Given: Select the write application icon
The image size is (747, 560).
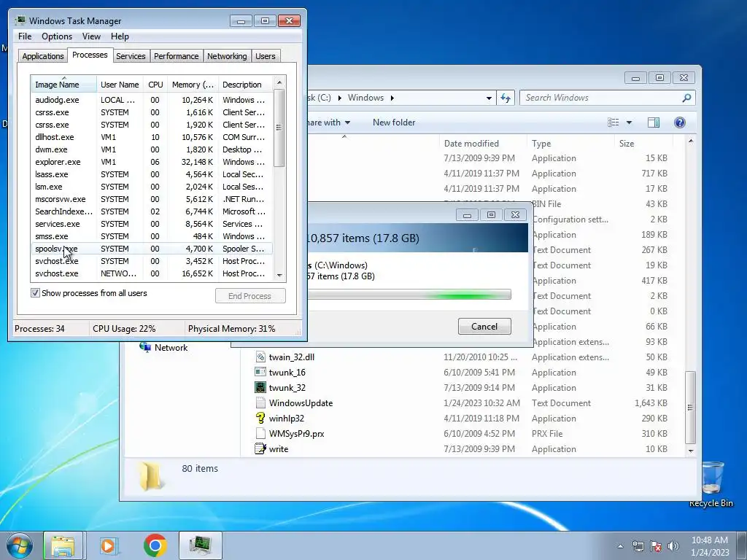Looking at the screenshot, I should pos(260,448).
